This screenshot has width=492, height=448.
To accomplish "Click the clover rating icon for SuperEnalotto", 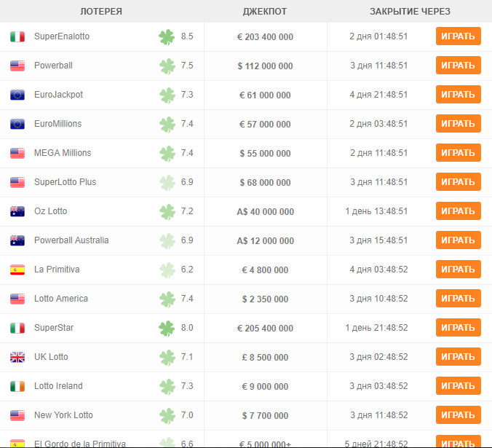I will point(167,37).
